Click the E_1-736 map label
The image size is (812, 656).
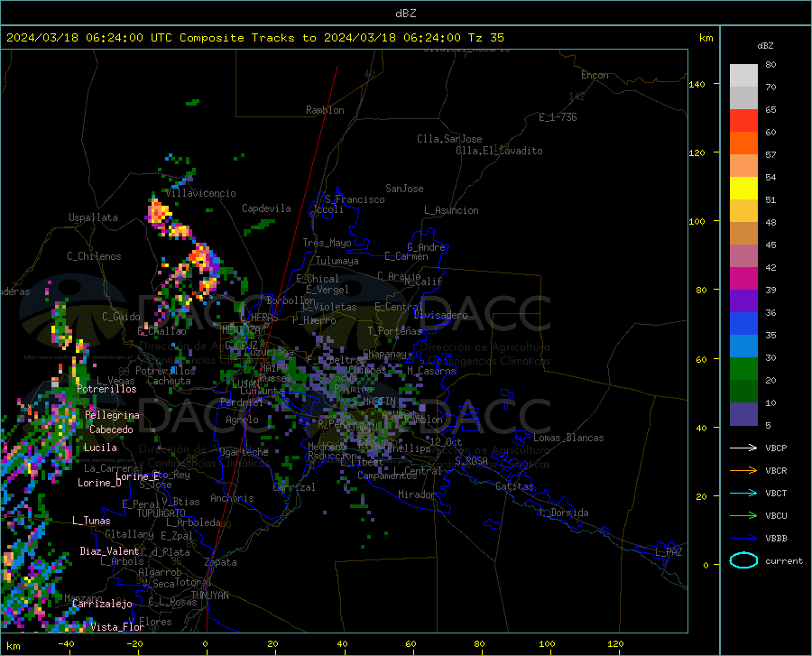(558, 117)
